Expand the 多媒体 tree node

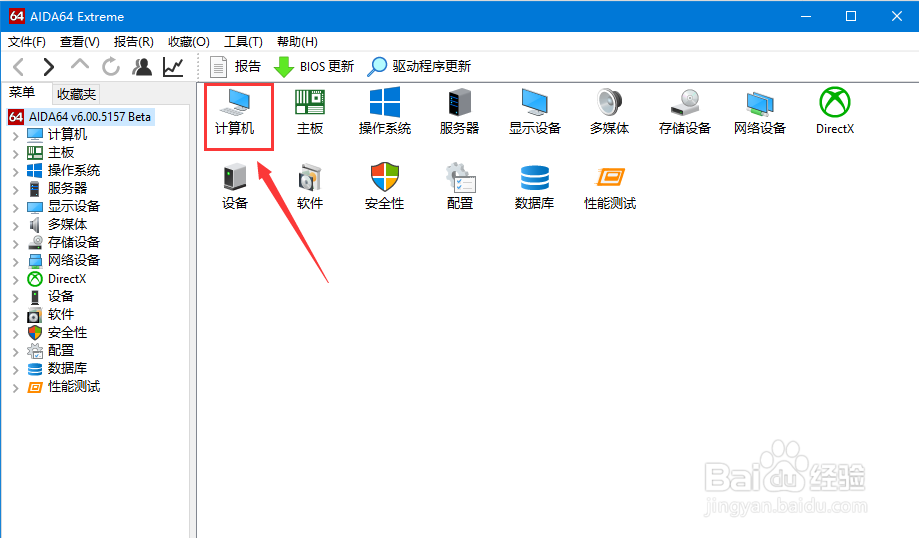15,226
